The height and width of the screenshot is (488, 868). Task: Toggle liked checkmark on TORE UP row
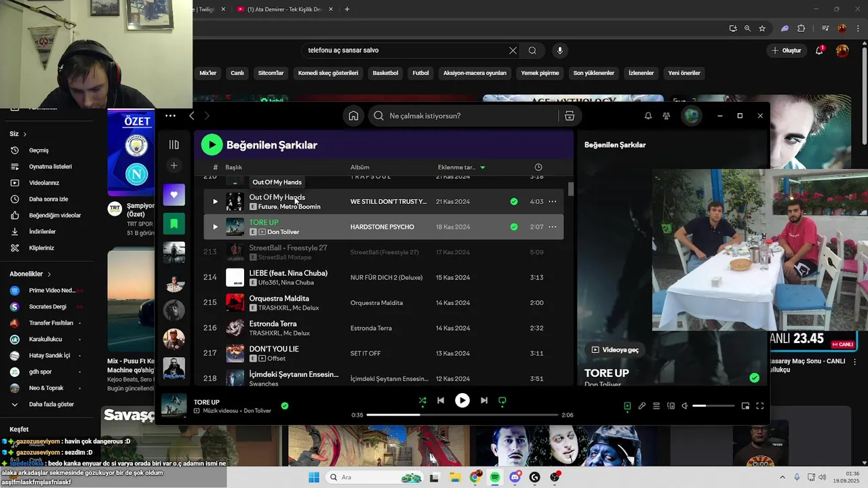[x=513, y=226]
